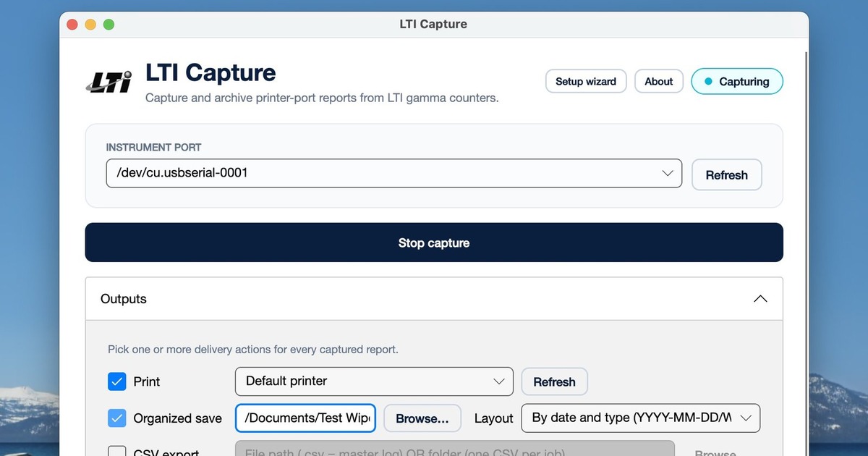Screen dimensions: 868x456
Task: Open the Setup wizard
Action: [x=586, y=81]
